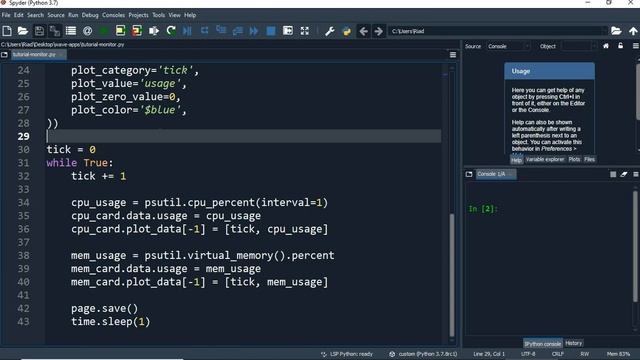Run the current cell

coord(120,31)
